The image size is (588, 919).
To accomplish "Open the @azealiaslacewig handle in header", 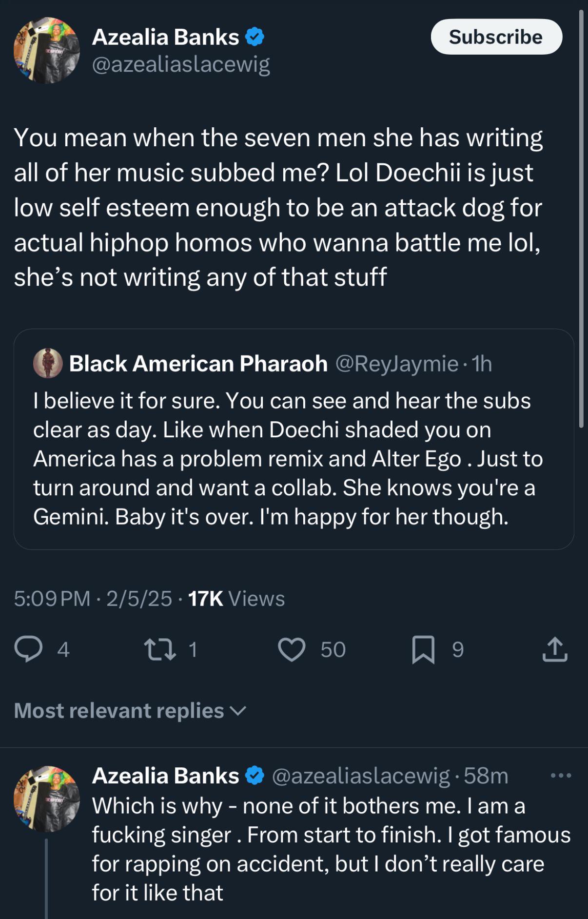I will click(x=180, y=64).
